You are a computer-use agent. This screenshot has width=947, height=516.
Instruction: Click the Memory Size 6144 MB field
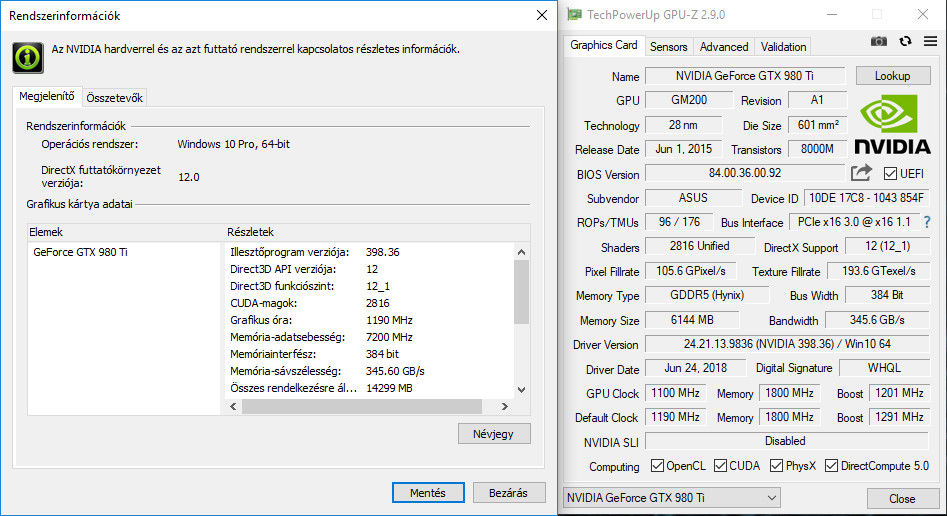coord(692,320)
